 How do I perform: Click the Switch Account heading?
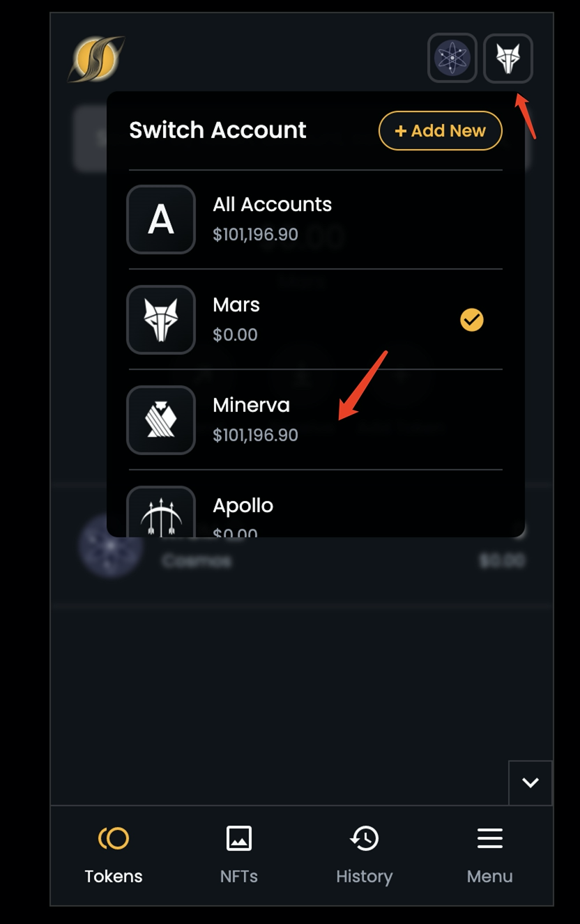217,130
